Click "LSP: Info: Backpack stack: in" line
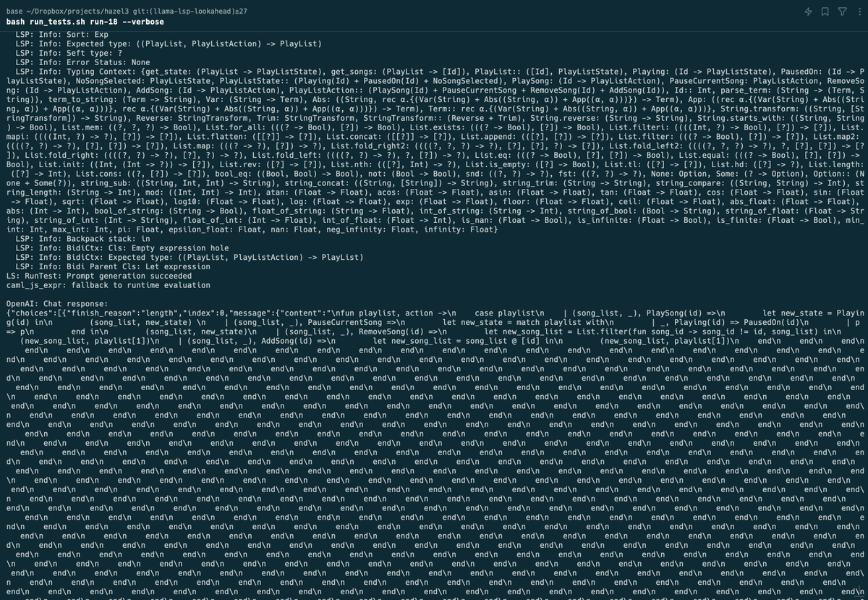 point(82,238)
